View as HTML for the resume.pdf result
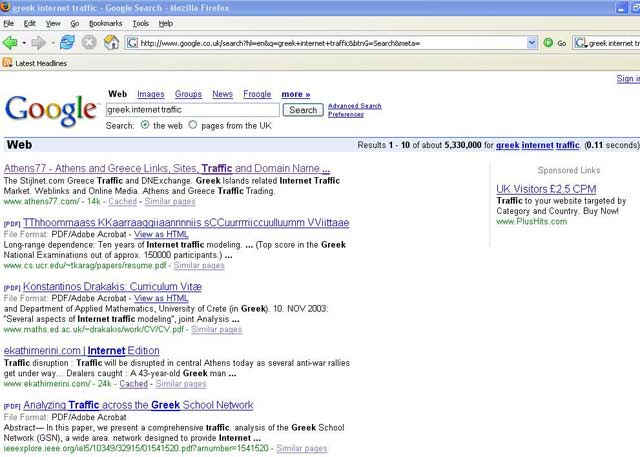This screenshot has height=457, width=640. click(161, 234)
